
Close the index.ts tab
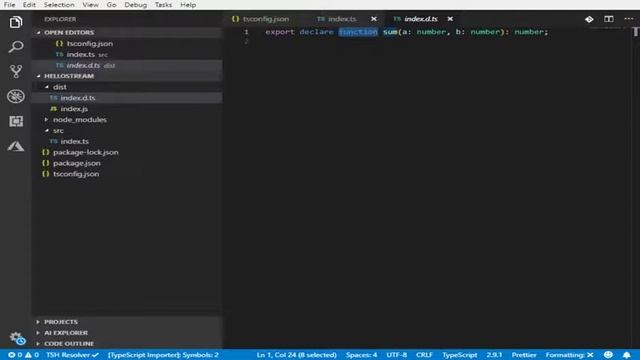click(x=373, y=19)
